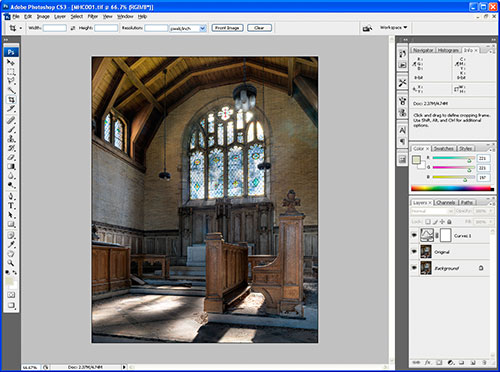Select the Magic Wand tool

pos(11,90)
